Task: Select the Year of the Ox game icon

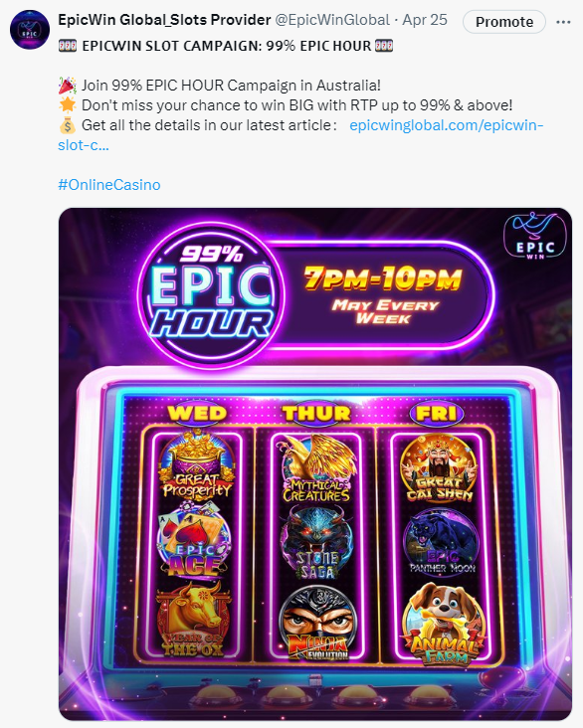Action: tap(194, 620)
